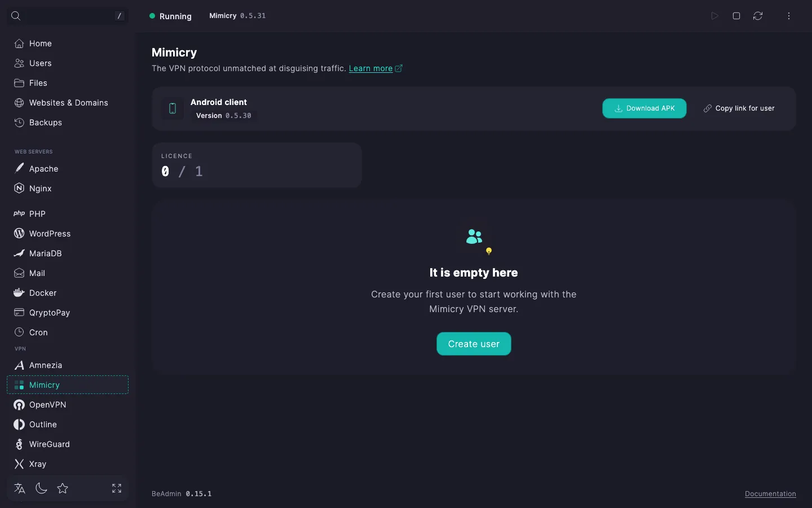The image size is (812, 508).
Task: Click the MariaDB seal icon
Action: point(19,253)
